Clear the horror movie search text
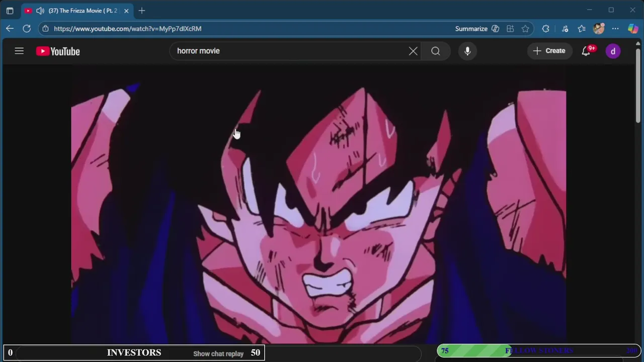 point(413,51)
